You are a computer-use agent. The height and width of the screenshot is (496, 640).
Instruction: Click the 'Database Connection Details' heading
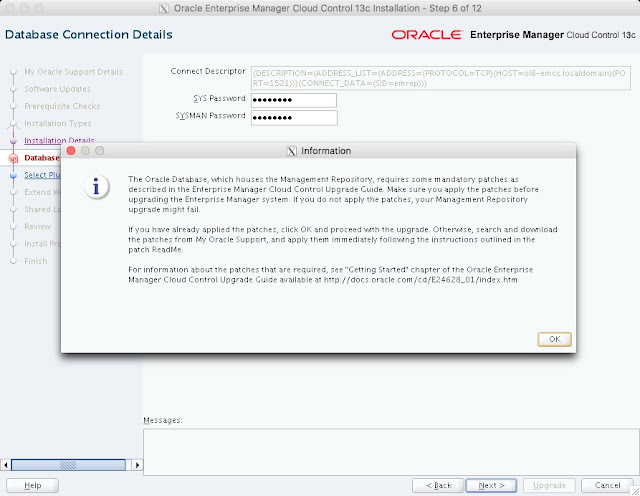point(89,35)
